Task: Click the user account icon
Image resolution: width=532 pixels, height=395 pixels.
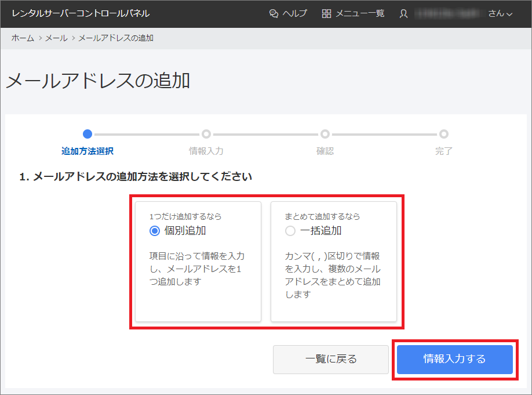Action: tap(403, 13)
